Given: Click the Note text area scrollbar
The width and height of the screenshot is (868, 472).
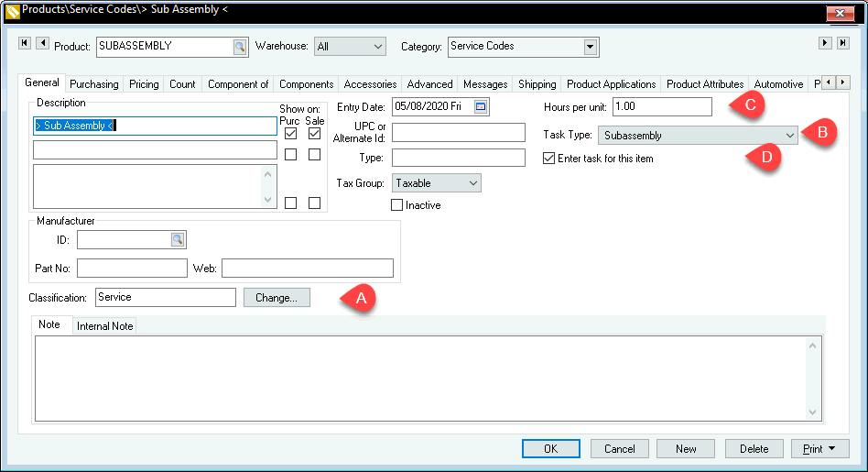Looking at the screenshot, I should coord(812,378).
